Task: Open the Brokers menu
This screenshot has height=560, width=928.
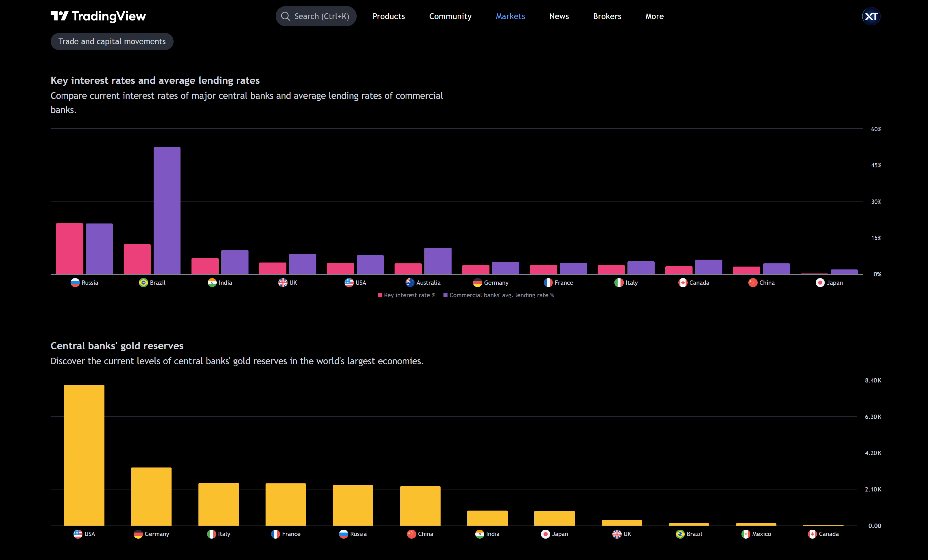Action: (607, 16)
